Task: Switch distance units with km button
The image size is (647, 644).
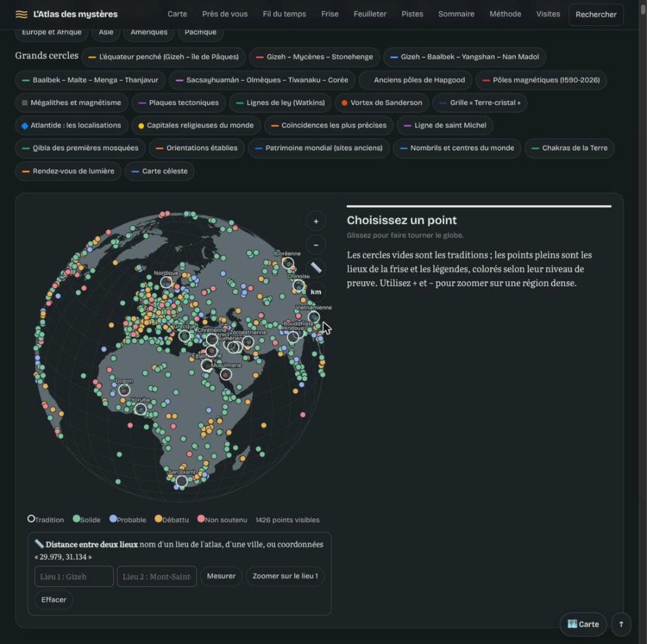Action: [316, 292]
